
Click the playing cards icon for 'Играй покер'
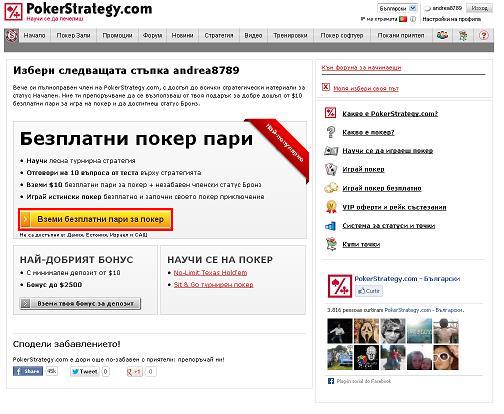tap(331, 169)
